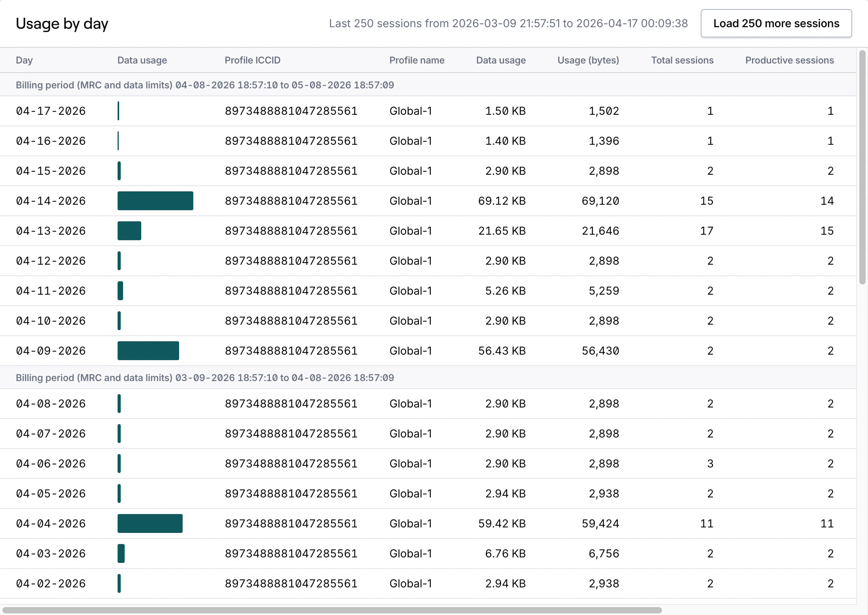Click total sessions 17 on 04-13-2026
The height and width of the screenshot is (615, 868).
coord(707,231)
